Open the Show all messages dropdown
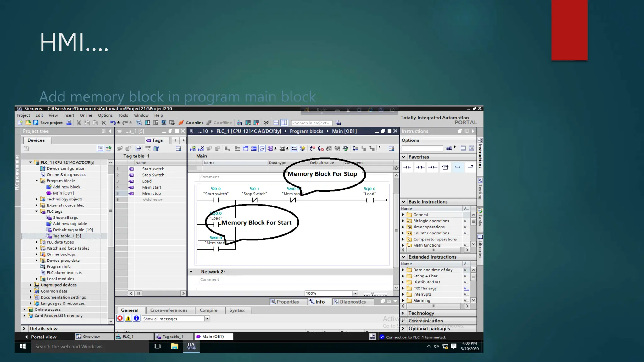The image size is (644, 362). [x=207, y=319]
